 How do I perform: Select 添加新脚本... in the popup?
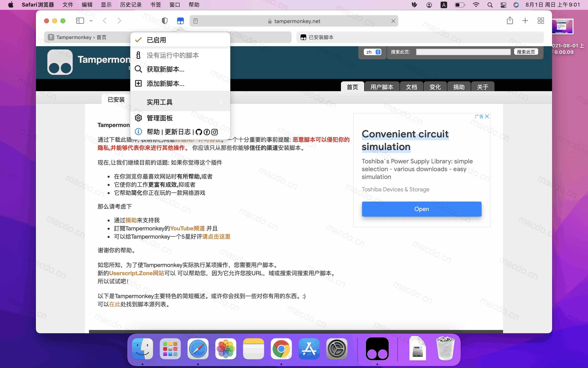tap(180, 83)
